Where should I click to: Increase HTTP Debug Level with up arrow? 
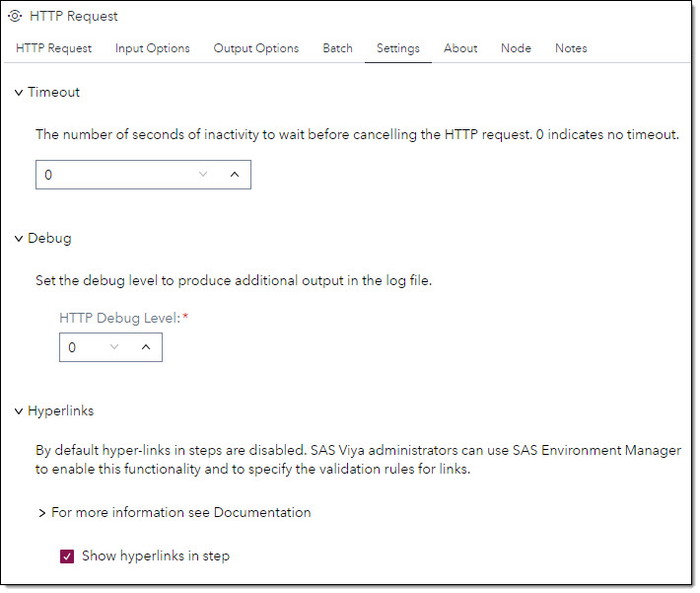[x=146, y=347]
